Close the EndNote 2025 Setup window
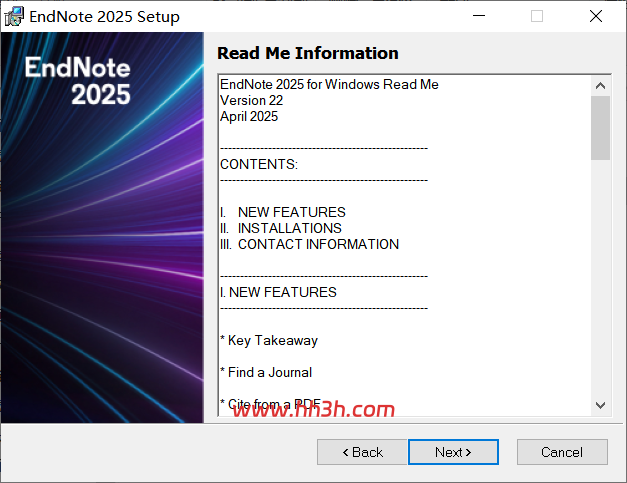The height and width of the screenshot is (483, 627). click(596, 16)
